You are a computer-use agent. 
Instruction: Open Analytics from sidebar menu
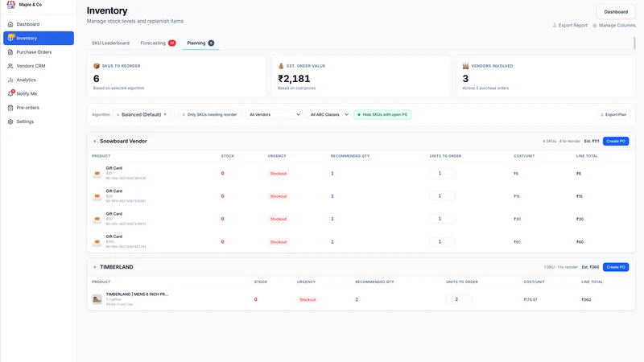point(39,80)
